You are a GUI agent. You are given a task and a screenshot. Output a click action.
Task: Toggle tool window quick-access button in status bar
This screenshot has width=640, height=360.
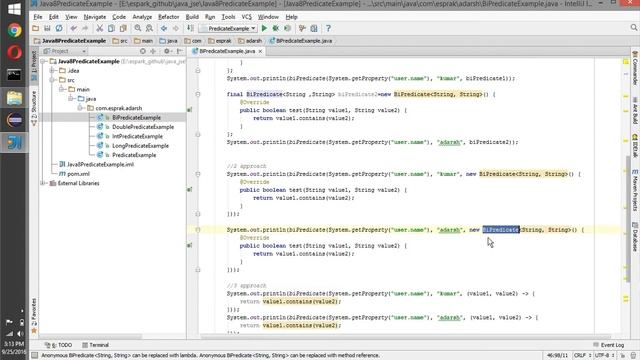tap(35, 356)
